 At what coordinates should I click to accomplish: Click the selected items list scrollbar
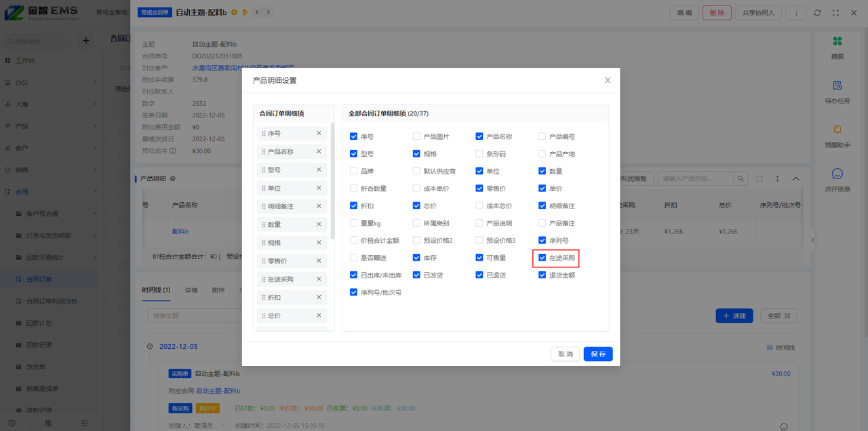[332, 181]
